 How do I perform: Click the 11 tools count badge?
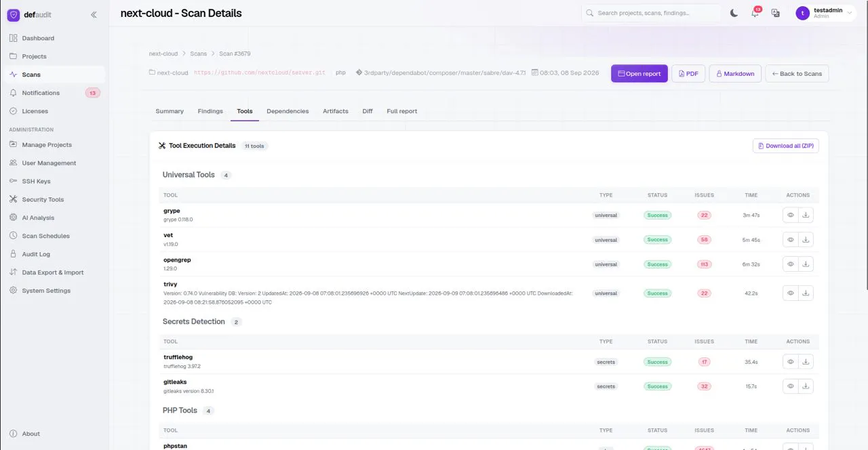pyautogui.click(x=254, y=146)
